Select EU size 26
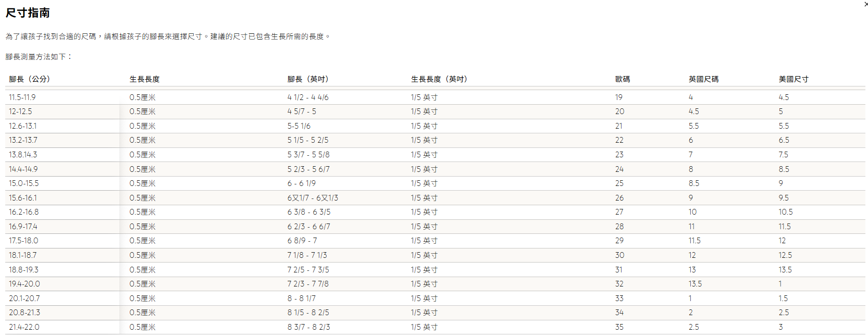 (619, 198)
